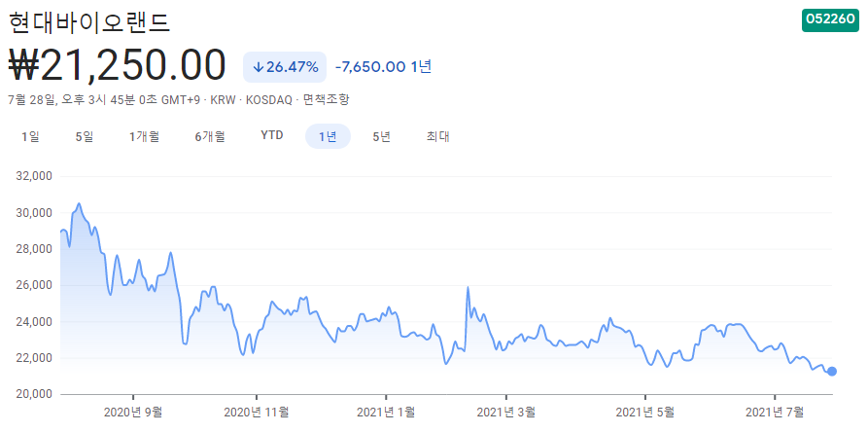Click the 현대바이오랜드 stock title
This screenshot has height=432, width=868.
(x=90, y=22)
